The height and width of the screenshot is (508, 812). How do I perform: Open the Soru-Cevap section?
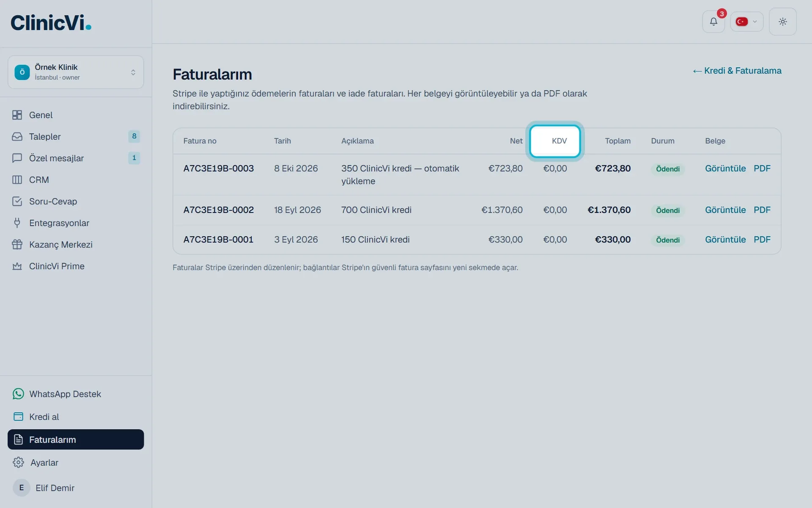[x=76, y=202]
